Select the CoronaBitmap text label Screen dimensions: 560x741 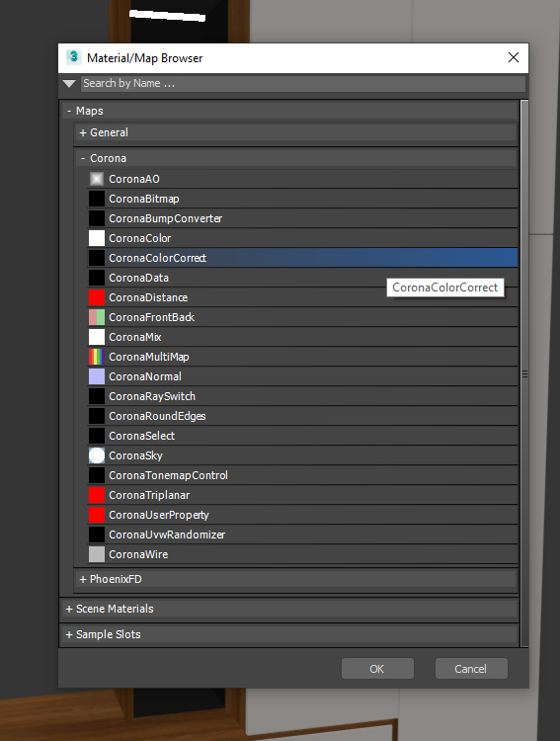pyautogui.click(x=144, y=199)
